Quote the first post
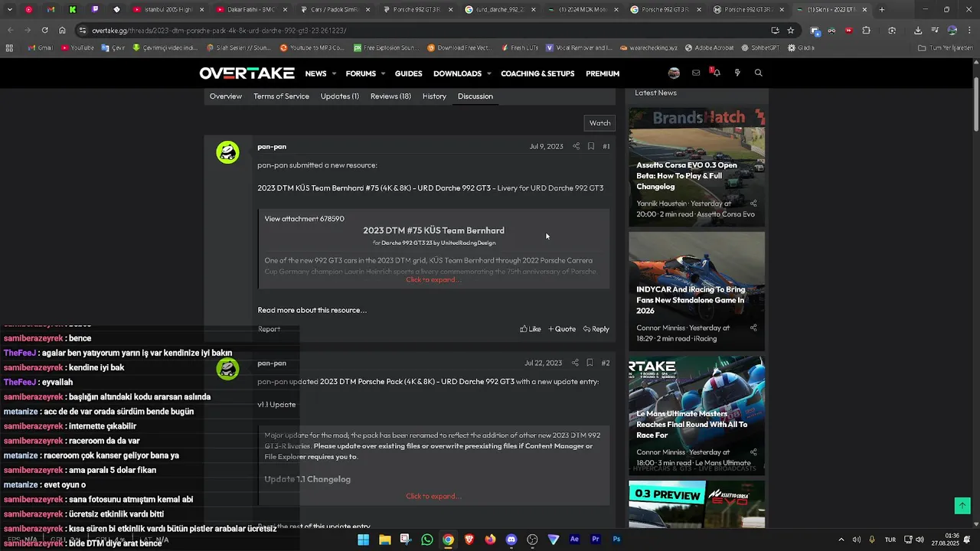 pyautogui.click(x=562, y=329)
